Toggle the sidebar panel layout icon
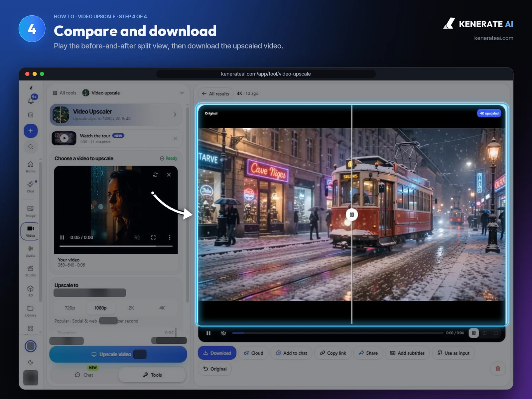Screen dimensions: 532x399 point(31,115)
